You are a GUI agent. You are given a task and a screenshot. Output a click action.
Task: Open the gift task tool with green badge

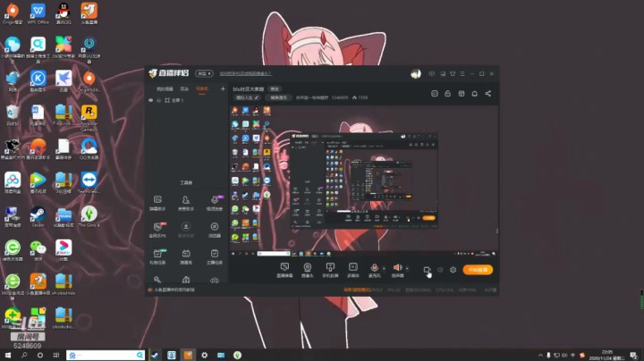coord(157,256)
